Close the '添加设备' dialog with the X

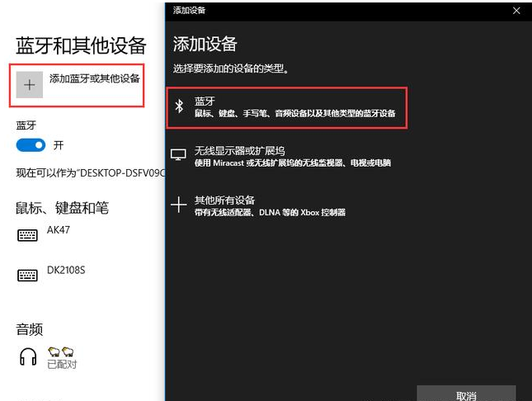coord(516,11)
